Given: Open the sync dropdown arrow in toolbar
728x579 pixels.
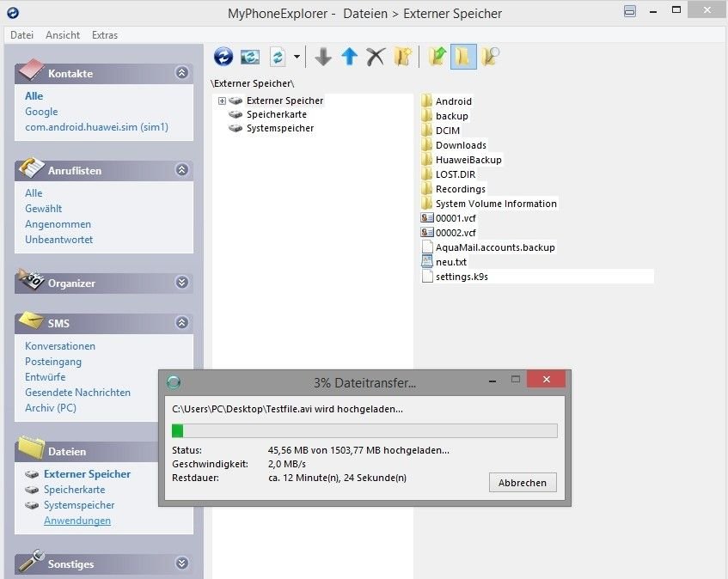Looking at the screenshot, I should pos(297,57).
